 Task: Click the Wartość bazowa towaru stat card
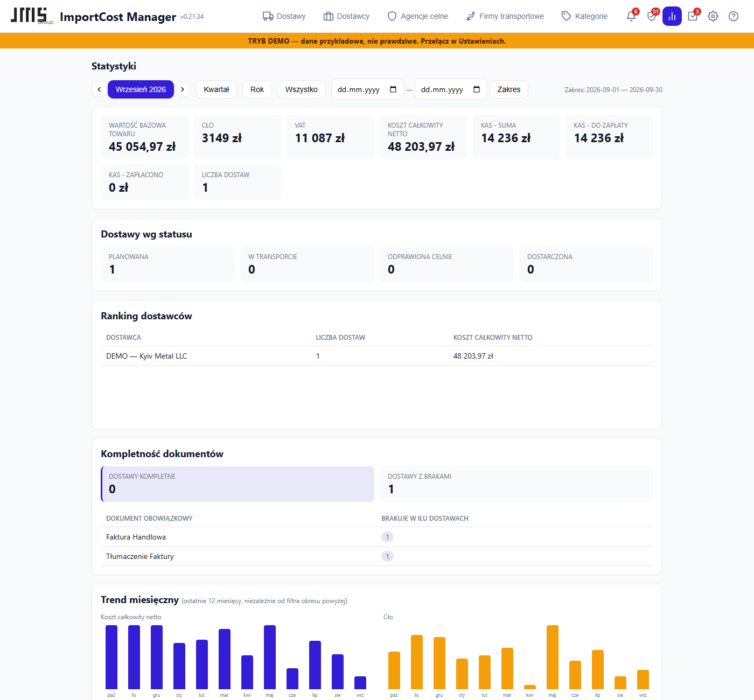click(144, 137)
